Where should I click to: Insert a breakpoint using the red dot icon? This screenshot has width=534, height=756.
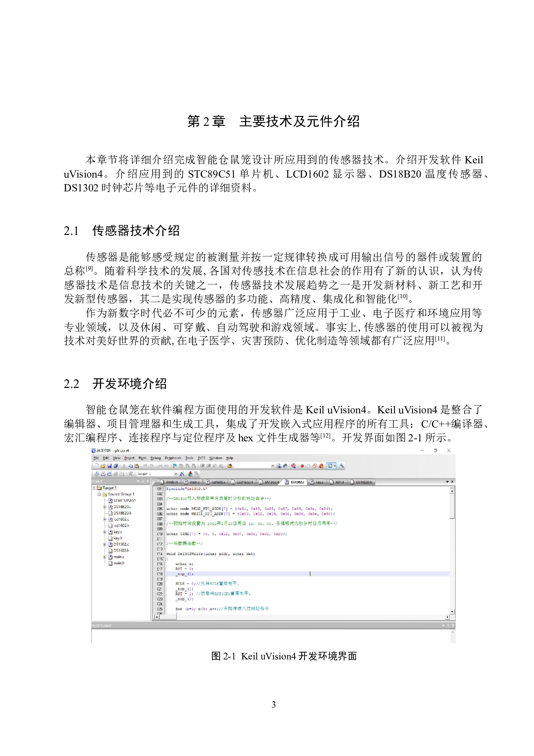[x=302, y=466]
